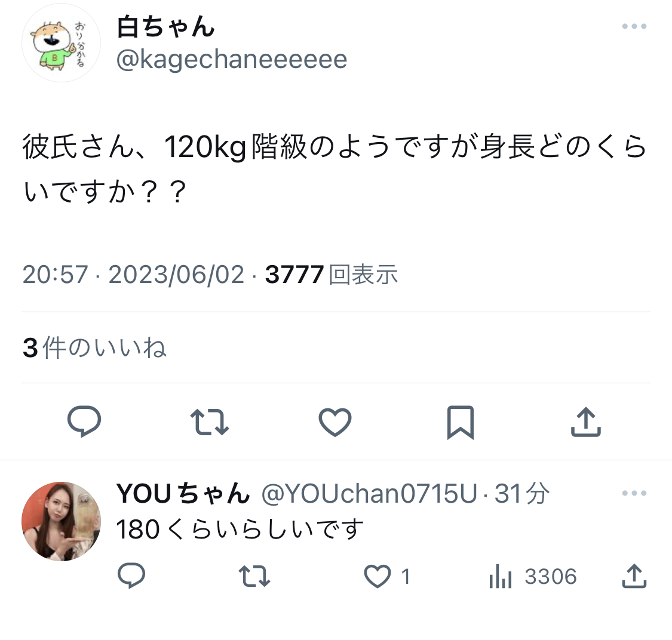Bookmark the main tweet
This screenshot has width=672, height=640.
point(461,422)
